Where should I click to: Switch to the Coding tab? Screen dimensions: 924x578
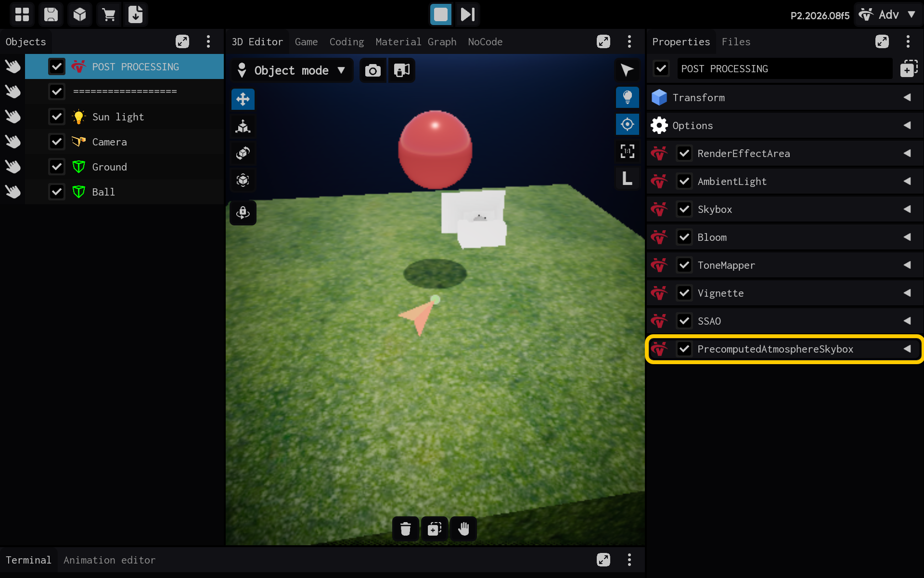click(346, 42)
